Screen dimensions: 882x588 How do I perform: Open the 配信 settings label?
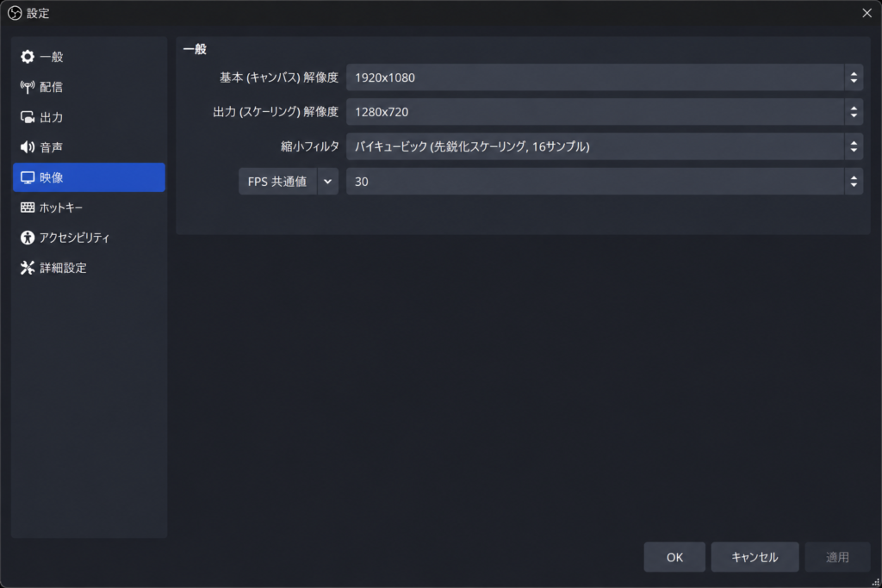point(51,87)
